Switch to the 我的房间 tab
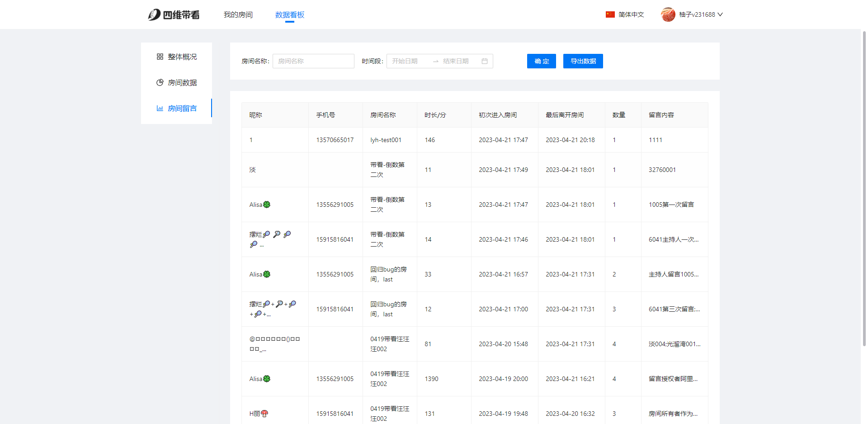This screenshot has height=424, width=868. coord(238,15)
